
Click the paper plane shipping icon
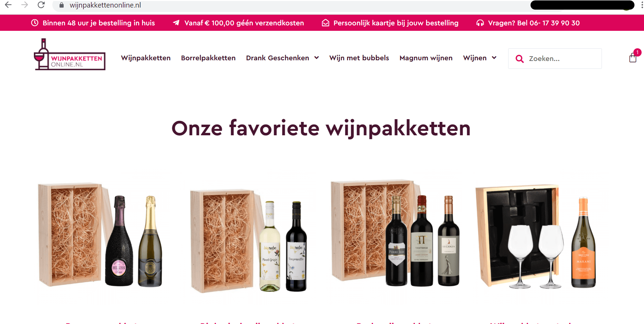(x=176, y=23)
